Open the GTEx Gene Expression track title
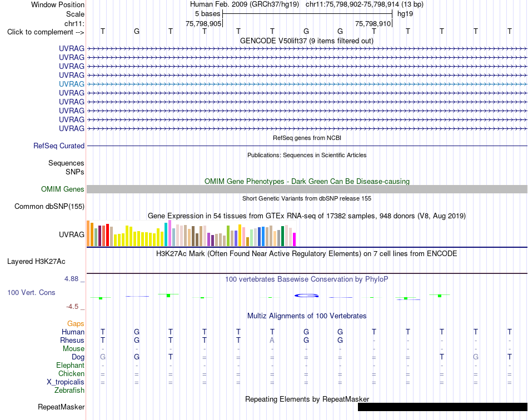Screen dimensions: 528x420 pos(306,216)
